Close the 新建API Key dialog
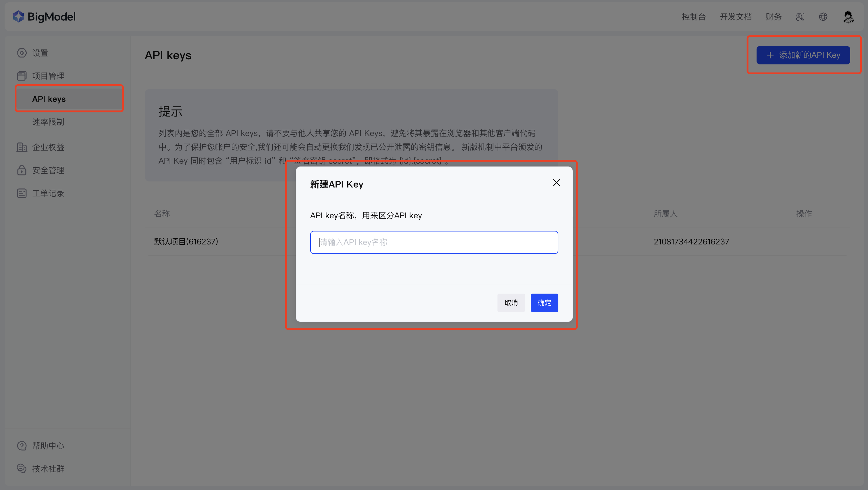868x490 pixels. [556, 182]
